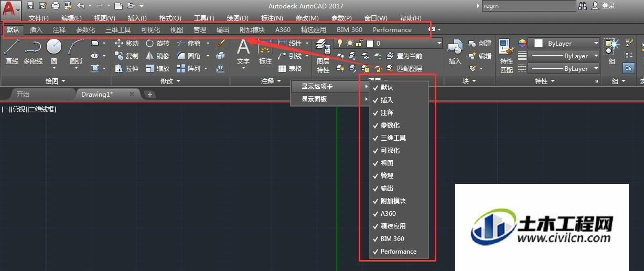Expand the Annotation (注释) panel dropdown
Screen dimensions: 644x271
(271, 81)
